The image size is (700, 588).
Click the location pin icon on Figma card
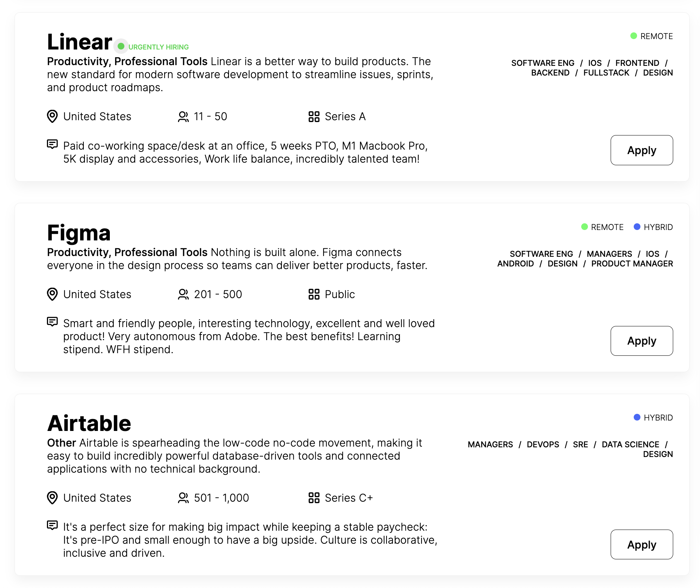pos(52,294)
